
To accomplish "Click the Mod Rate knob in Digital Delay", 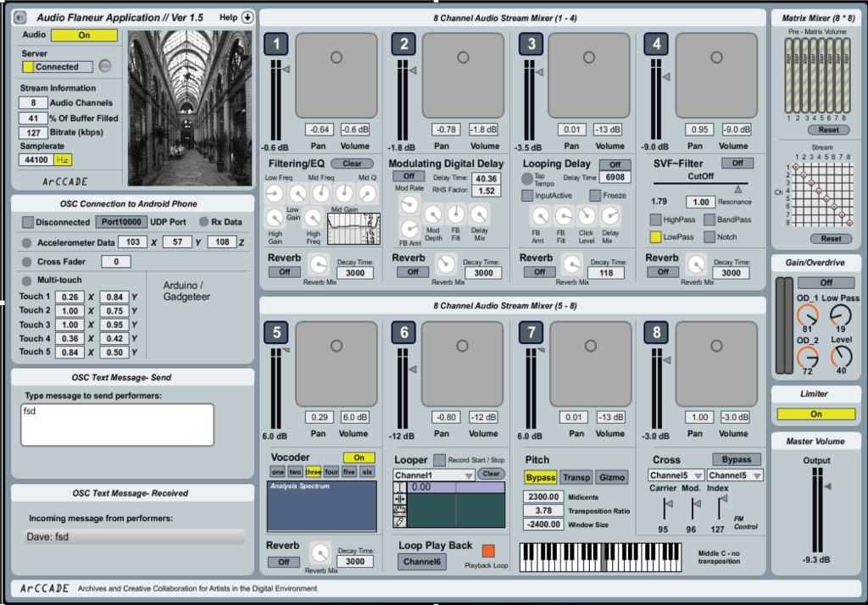I will pos(409,204).
